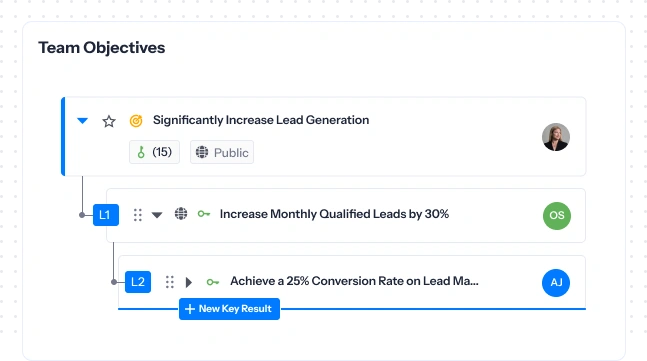The width and height of the screenshot is (647, 361).
Task: Add a New Key Result
Action: click(229, 309)
